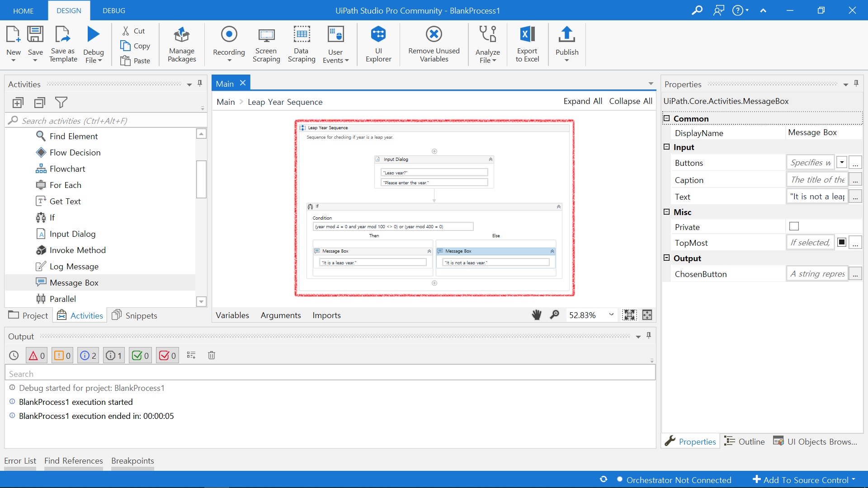
Task: Clear all Output panel messages
Action: point(212,356)
